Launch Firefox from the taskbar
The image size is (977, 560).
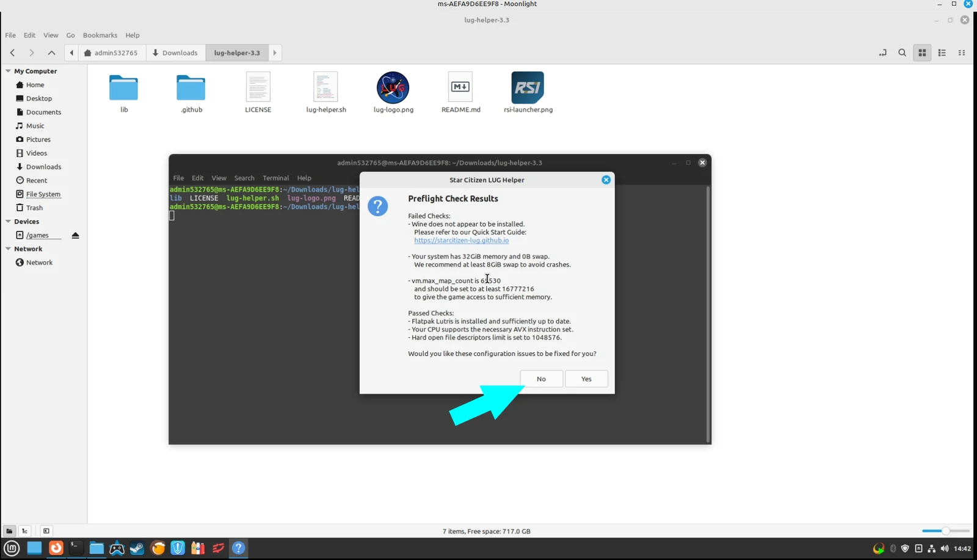point(56,548)
